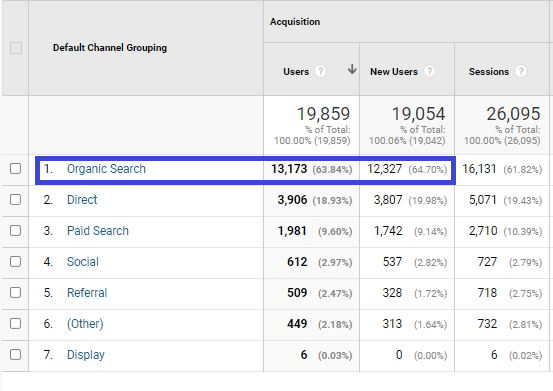Open the Paid Search channel link
This screenshot has width=553, height=391.
(98, 231)
